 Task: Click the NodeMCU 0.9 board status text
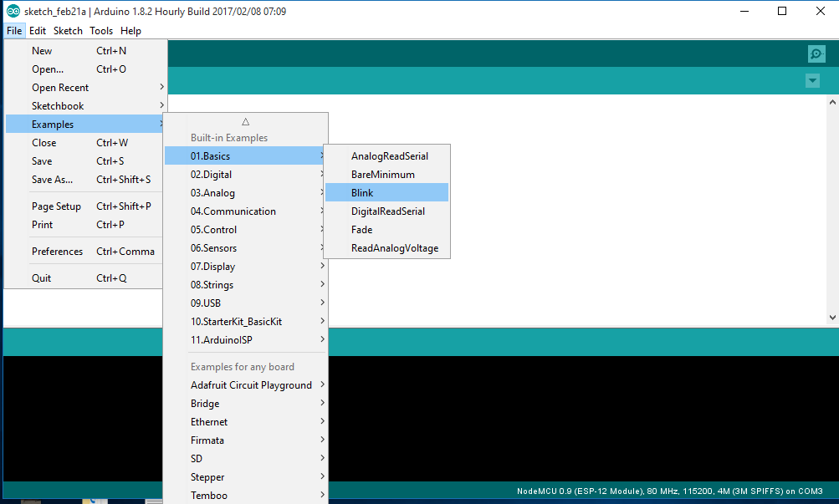669,491
